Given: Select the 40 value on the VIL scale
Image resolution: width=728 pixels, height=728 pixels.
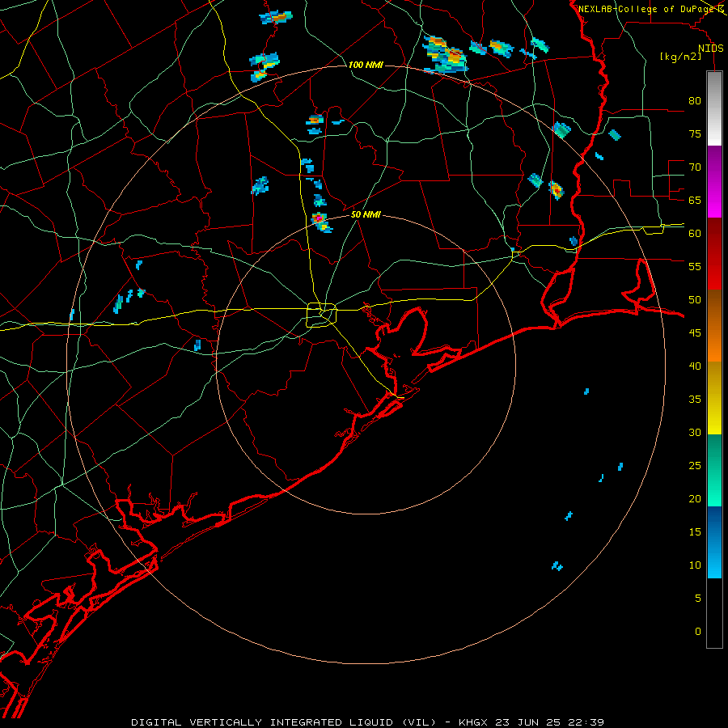Looking at the screenshot, I should click(x=695, y=366).
